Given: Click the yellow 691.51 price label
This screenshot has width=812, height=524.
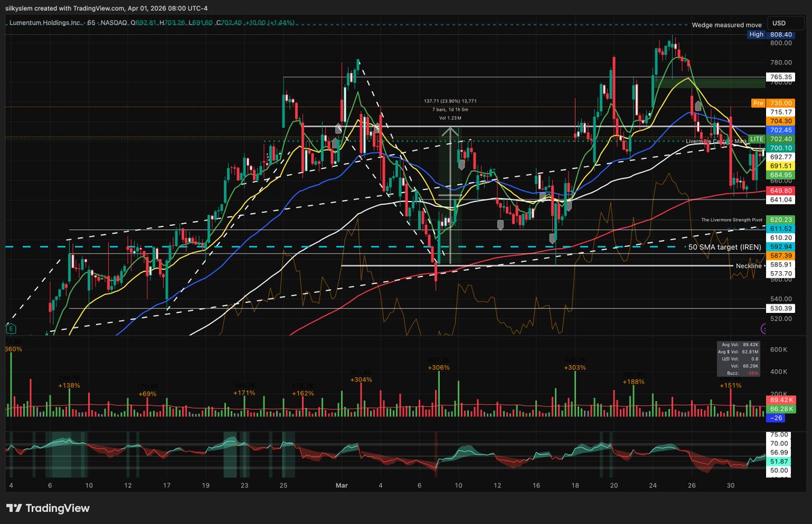Looking at the screenshot, I should click(780, 165).
